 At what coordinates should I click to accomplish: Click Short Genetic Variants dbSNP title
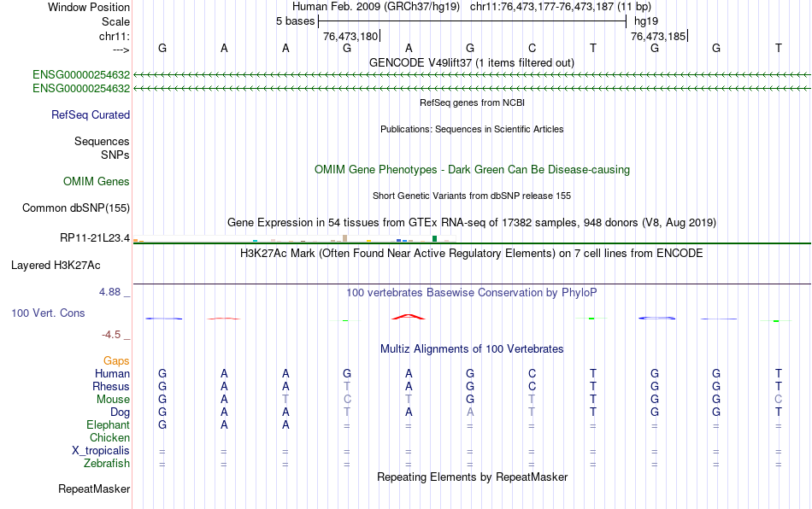pos(472,196)
